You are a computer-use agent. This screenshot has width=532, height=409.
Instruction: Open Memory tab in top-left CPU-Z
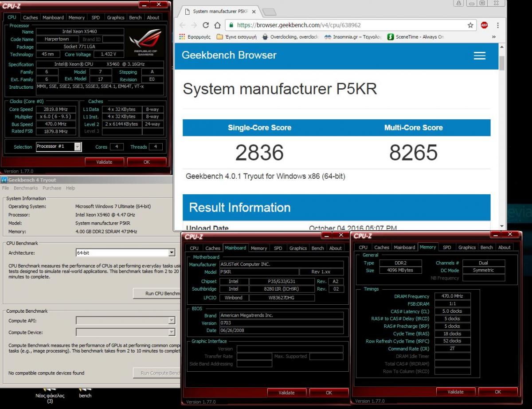coord(76,18)
